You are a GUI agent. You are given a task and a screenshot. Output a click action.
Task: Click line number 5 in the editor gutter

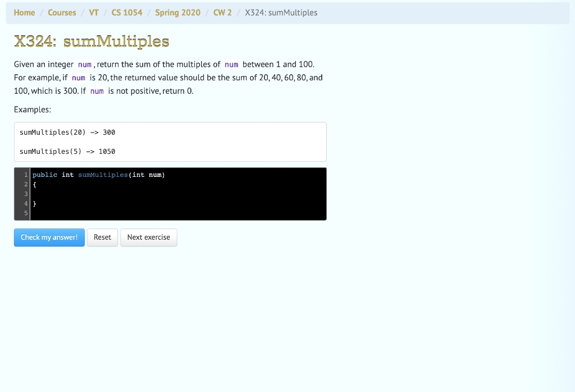26,213
